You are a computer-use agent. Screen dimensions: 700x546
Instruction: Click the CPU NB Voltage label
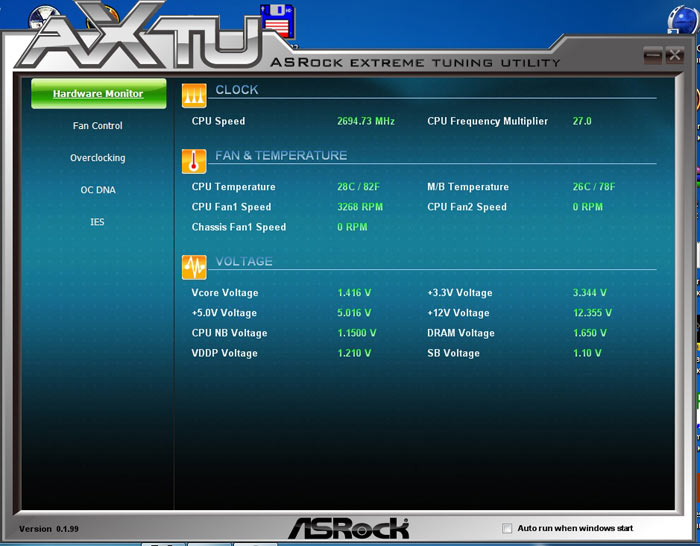229,333
